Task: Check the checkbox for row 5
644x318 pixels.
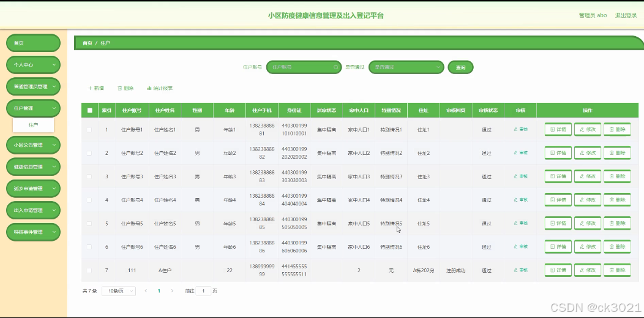Action: (x=89, y=223)
